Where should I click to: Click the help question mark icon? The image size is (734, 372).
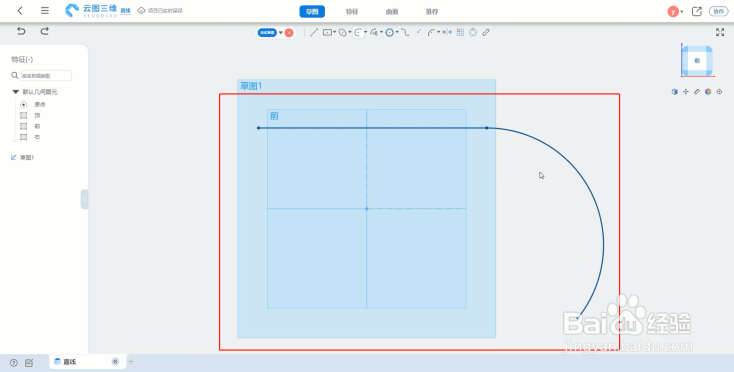click(x=14, y=363)
